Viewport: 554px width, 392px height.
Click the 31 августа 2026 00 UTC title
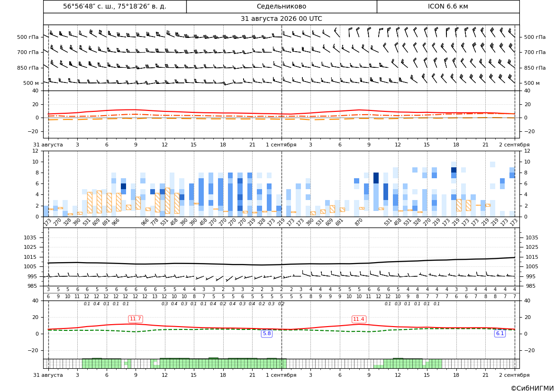[282, 19]
